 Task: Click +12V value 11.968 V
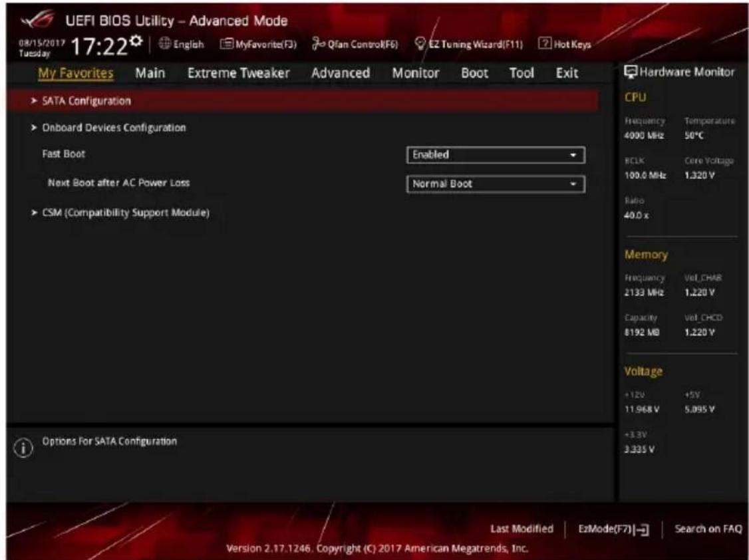coord(641,409)
